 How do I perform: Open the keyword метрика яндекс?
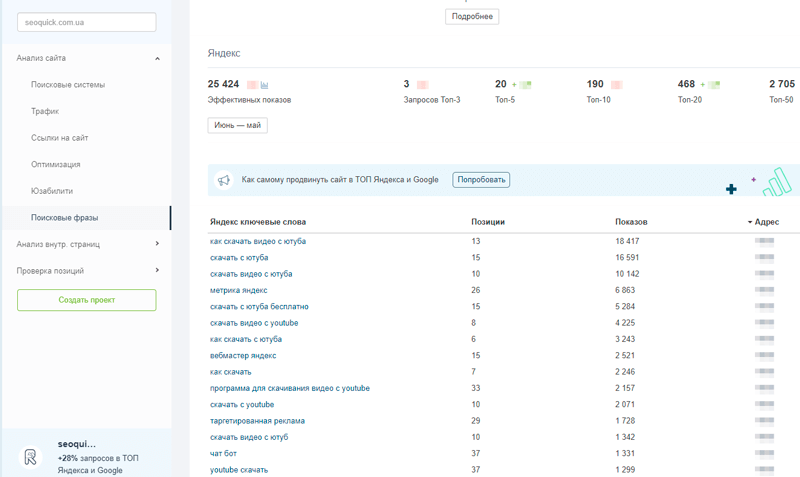pos(238,290)
